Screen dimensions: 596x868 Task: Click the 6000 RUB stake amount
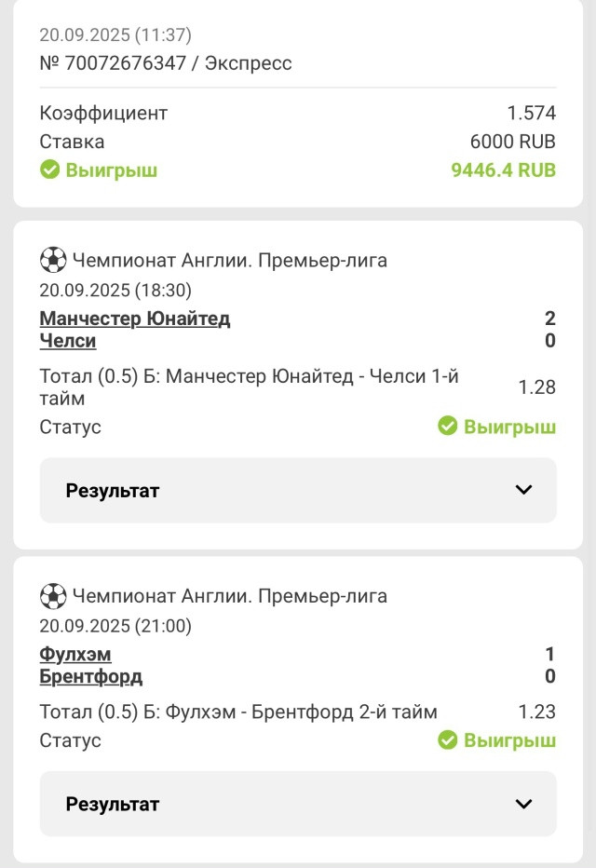[512, 142]
